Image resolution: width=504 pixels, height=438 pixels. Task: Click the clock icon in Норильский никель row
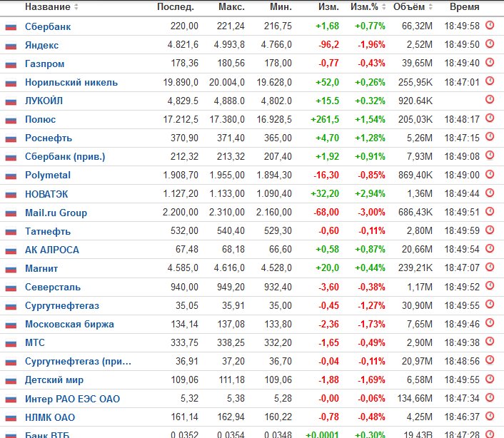pyautogui.click(x=490, y=81)
